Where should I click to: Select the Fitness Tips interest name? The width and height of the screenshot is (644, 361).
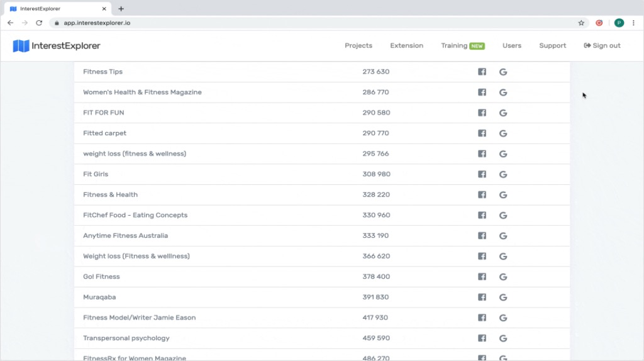tap(103, 72)
